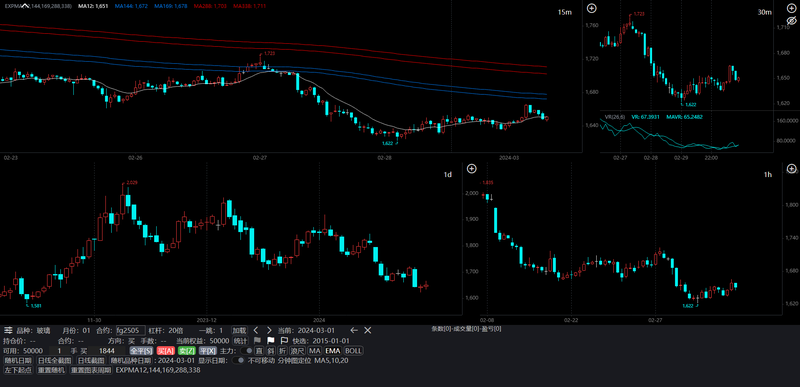Viewport: 800px width, 387px height.
Task: Click the EXPMA12,144,169,288,338 parameter text
Action: (158, 370)
